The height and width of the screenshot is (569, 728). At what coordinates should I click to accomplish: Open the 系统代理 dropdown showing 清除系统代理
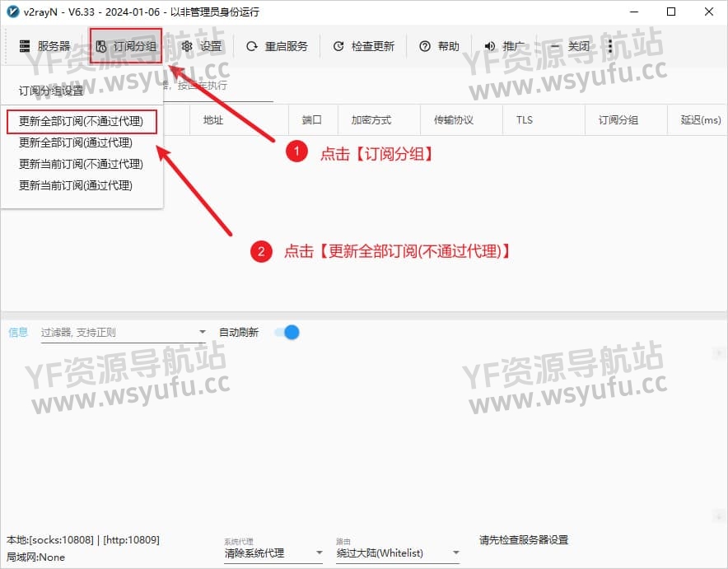tap(273, 553)
